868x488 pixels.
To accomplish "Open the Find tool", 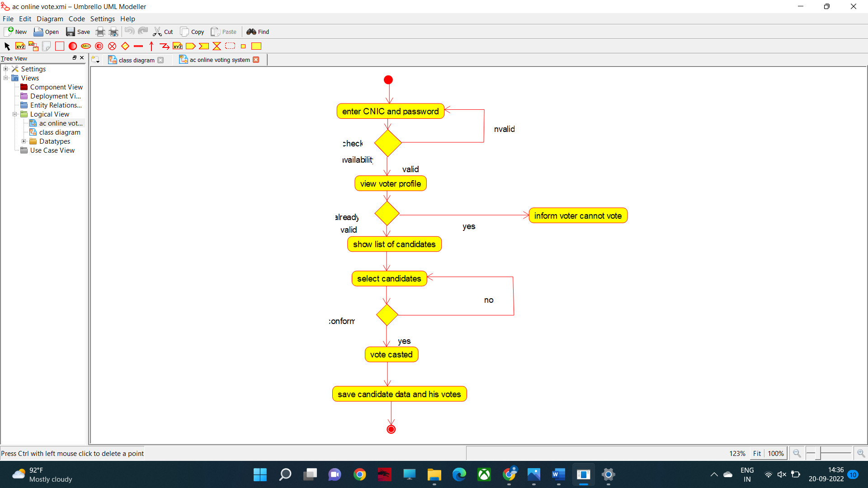I will coord(257,32).
